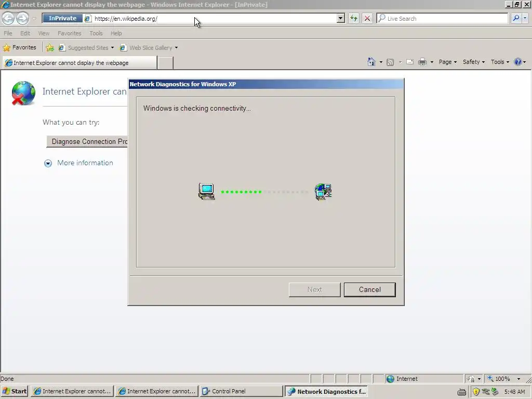Open the Favorites menu
The image size is (532, 399).
click(70, 33)
